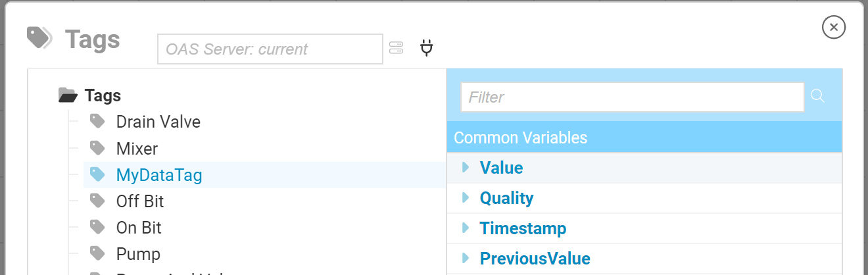868x275 pixels.
Task: Select the On Bit tag
Action: (x=139, y=228)
